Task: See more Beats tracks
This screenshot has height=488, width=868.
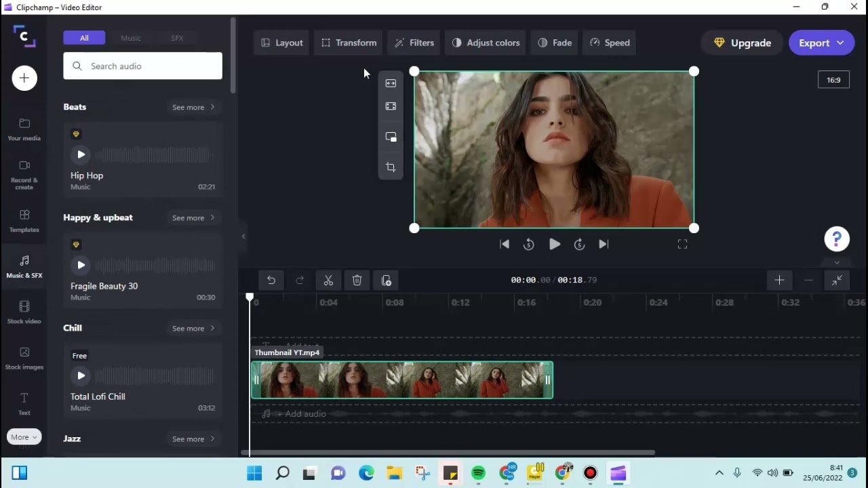Action: pyautogui.click(x=193, y=107)
